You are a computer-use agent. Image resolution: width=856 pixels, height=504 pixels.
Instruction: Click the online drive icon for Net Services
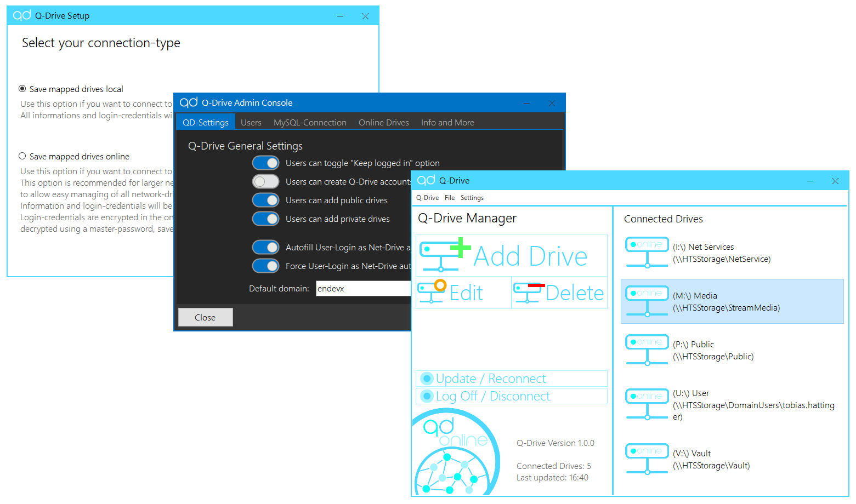coord(647,253)
